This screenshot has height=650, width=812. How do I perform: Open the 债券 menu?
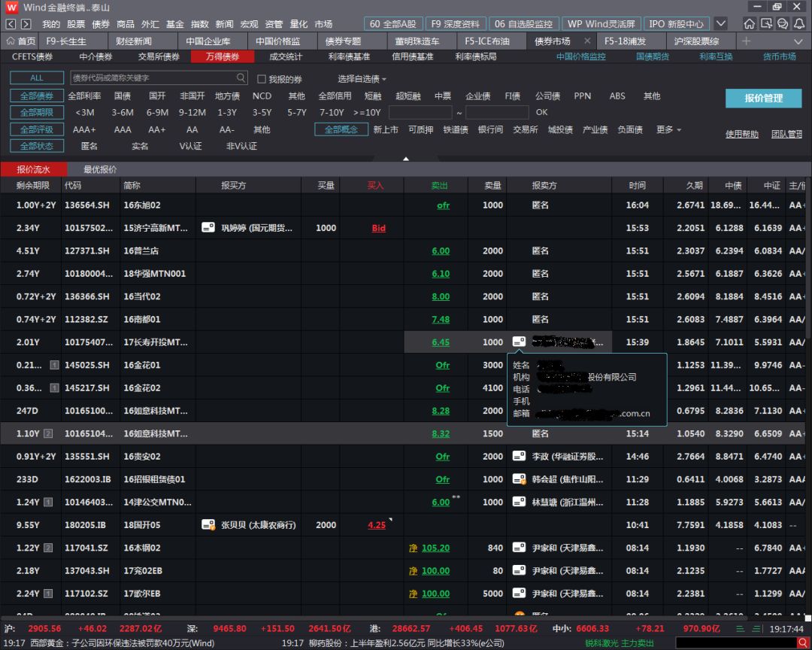click(x=101, y=24)
